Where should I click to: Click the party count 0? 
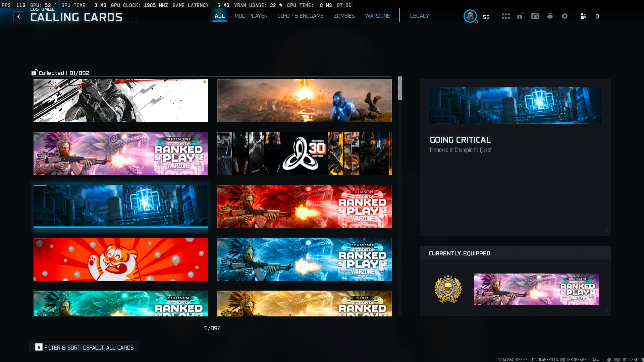point(597,16)
